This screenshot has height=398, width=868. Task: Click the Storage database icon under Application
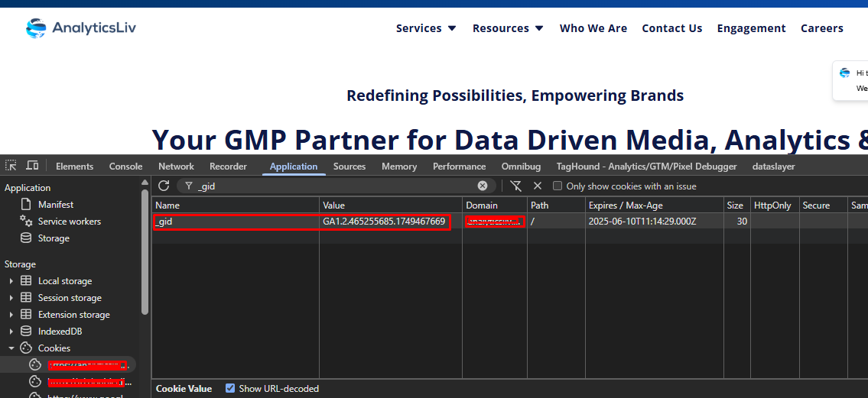[x=26, y=238]
